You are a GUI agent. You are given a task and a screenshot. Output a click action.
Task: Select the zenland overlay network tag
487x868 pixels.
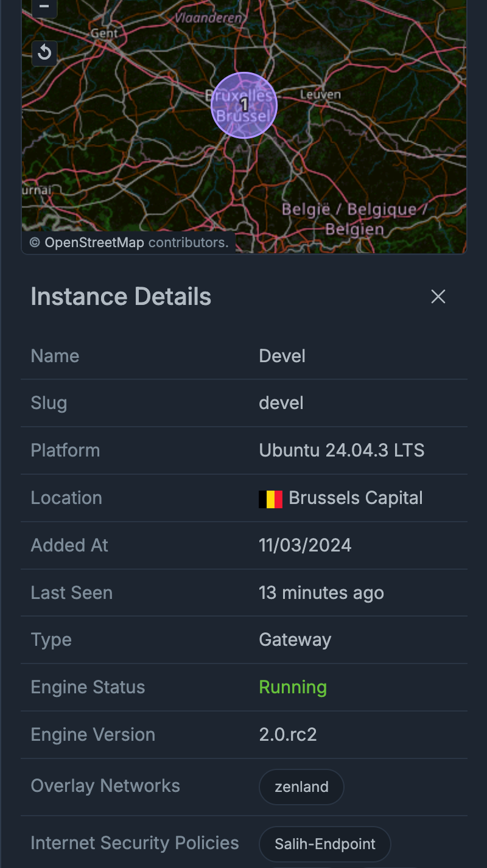pos(301,786)
